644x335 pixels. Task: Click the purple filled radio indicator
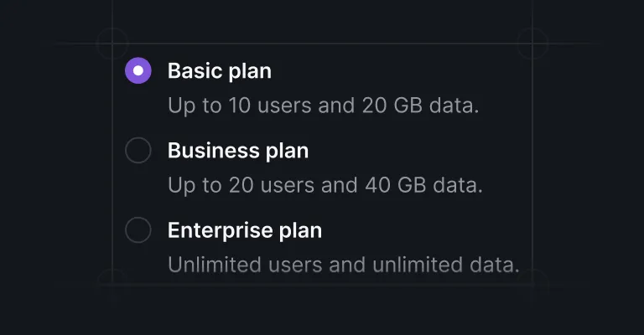click(x=138, y=70)
